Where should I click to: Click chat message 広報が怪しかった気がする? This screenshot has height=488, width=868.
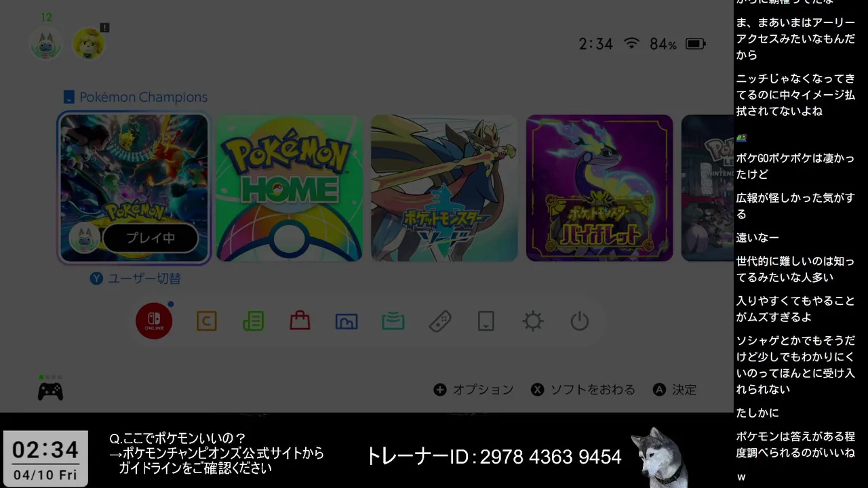795,205
